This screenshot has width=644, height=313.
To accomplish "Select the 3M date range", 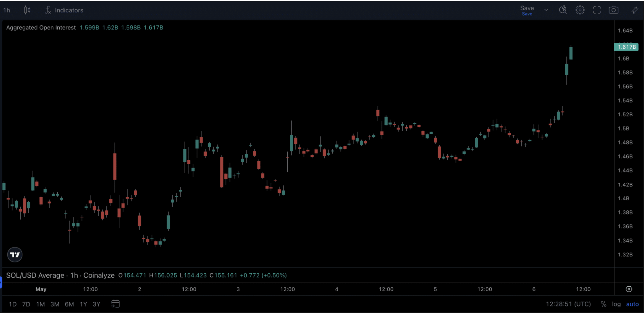I will pos(55,304).
